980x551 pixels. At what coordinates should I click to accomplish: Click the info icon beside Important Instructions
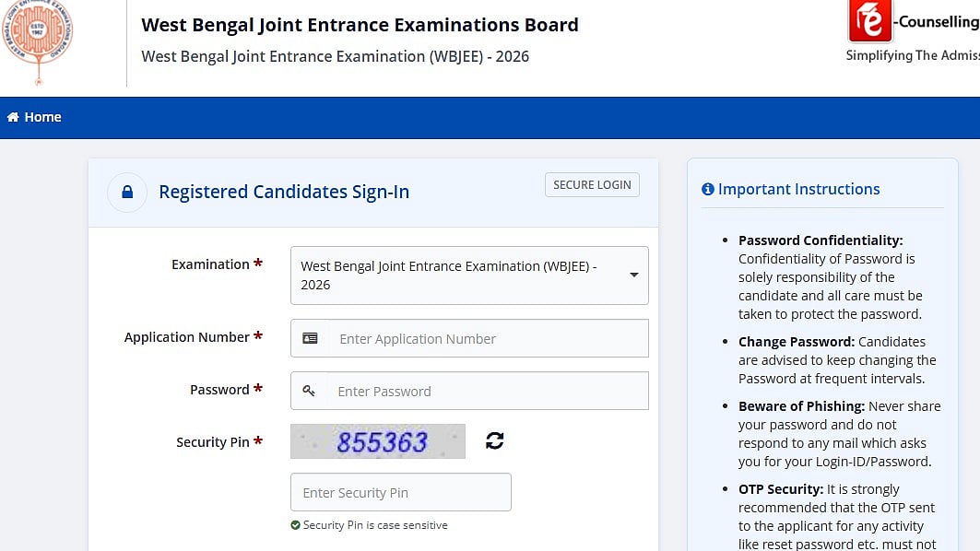(707, 189)
